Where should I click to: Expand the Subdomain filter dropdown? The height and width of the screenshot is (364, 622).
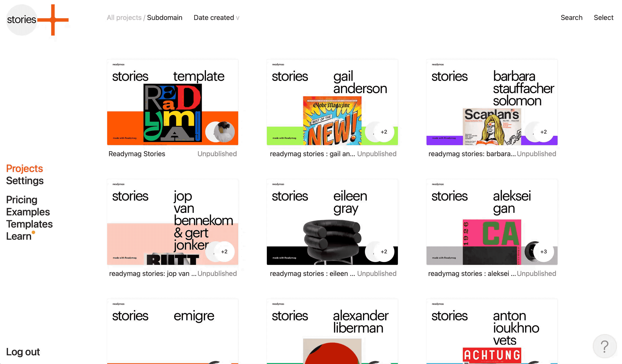tap(165, 17)
